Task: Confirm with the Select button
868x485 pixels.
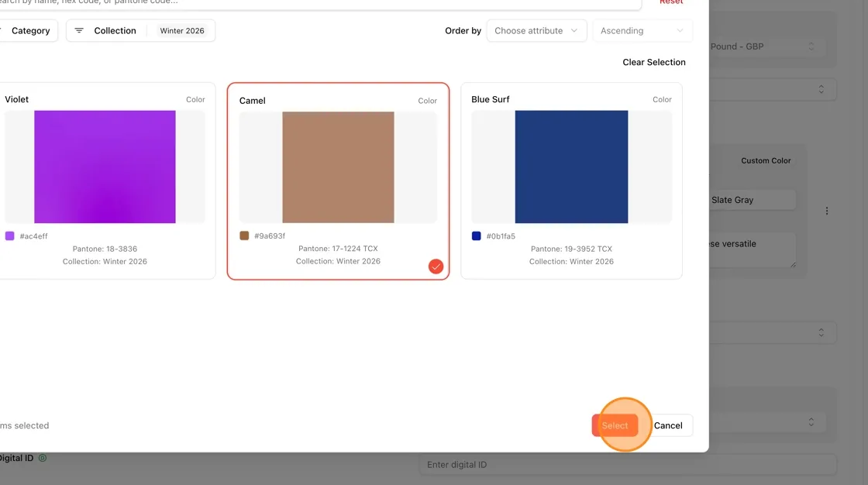Action: [615, 425]
